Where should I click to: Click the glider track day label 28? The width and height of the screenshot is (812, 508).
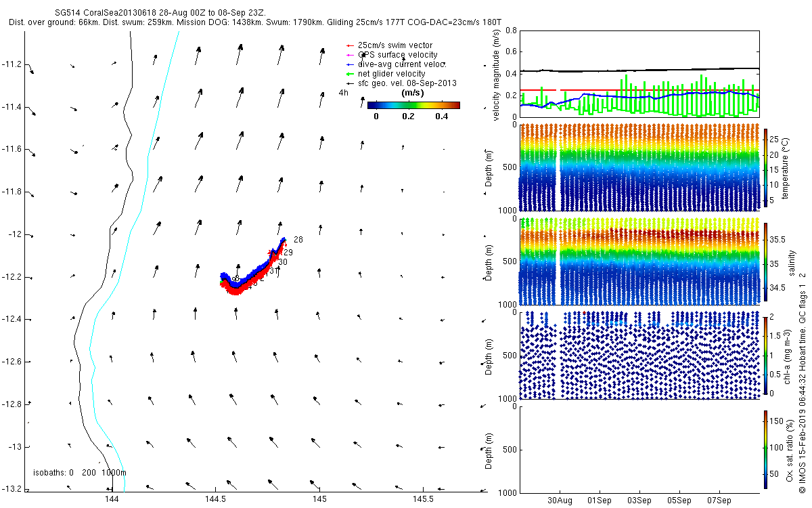pyautogui.click(x=298, y=240)
